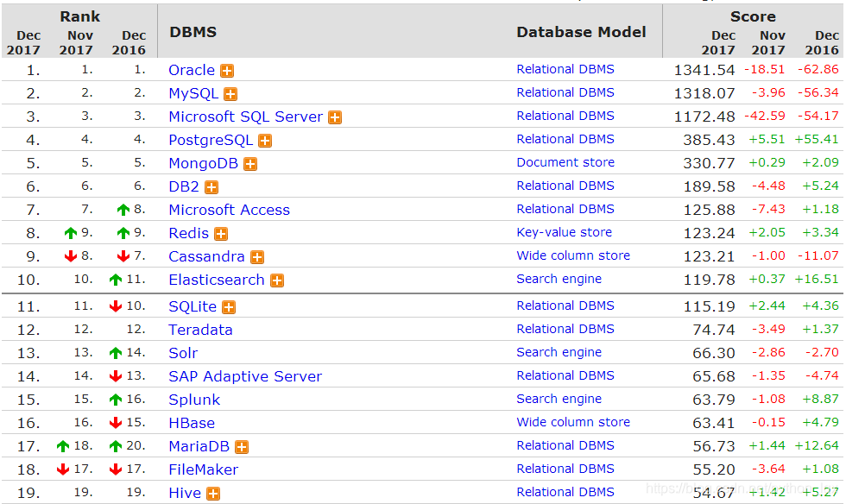Click Relational DBMS in Teradata row
Viewport: 846px width, 504px height.
click(565, 329)
